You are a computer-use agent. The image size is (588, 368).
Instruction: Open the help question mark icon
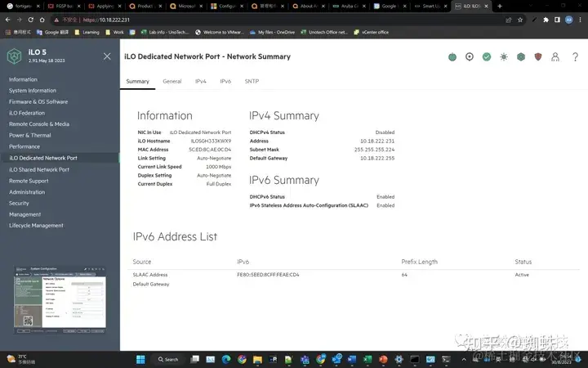575,56
